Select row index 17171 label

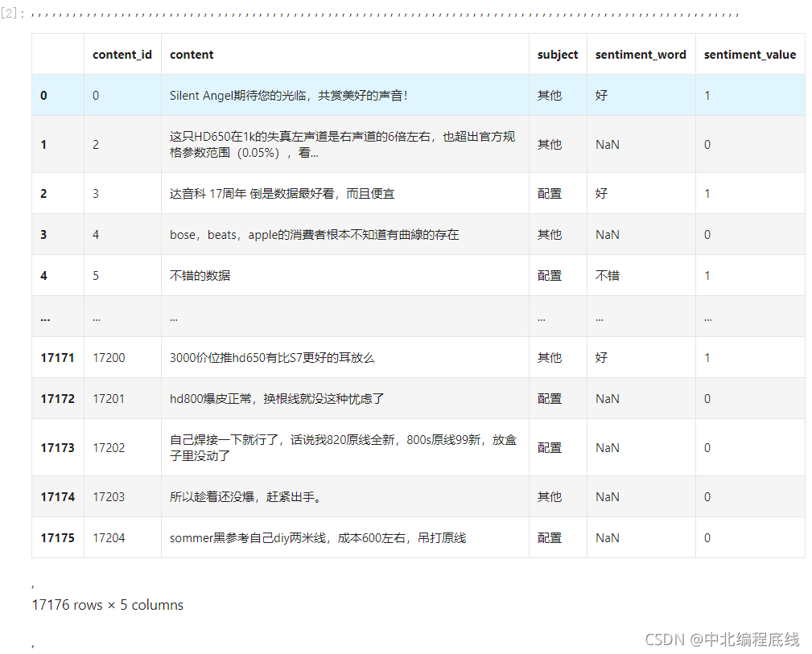point(58,358)
